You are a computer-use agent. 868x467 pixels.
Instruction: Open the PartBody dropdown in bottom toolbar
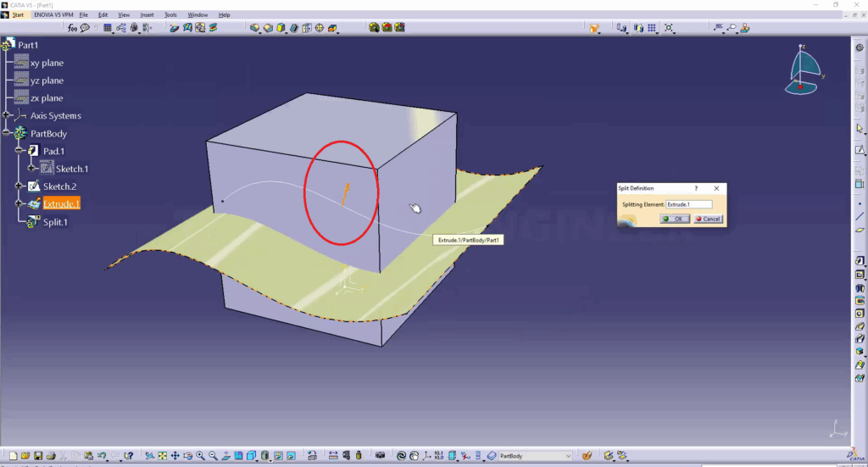568,456
